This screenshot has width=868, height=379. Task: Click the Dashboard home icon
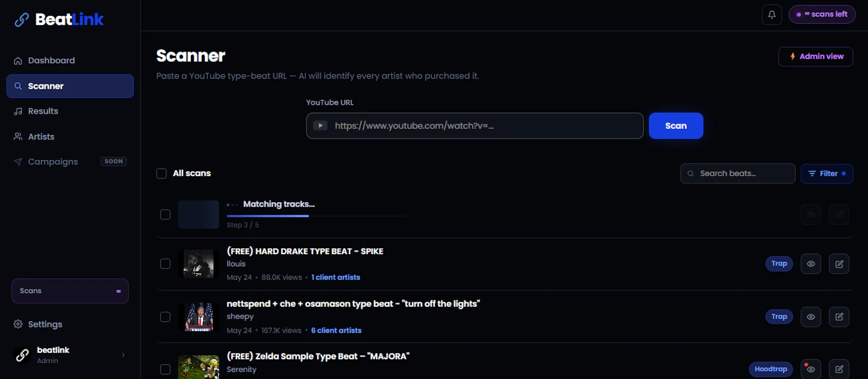[x=18, y=61]
